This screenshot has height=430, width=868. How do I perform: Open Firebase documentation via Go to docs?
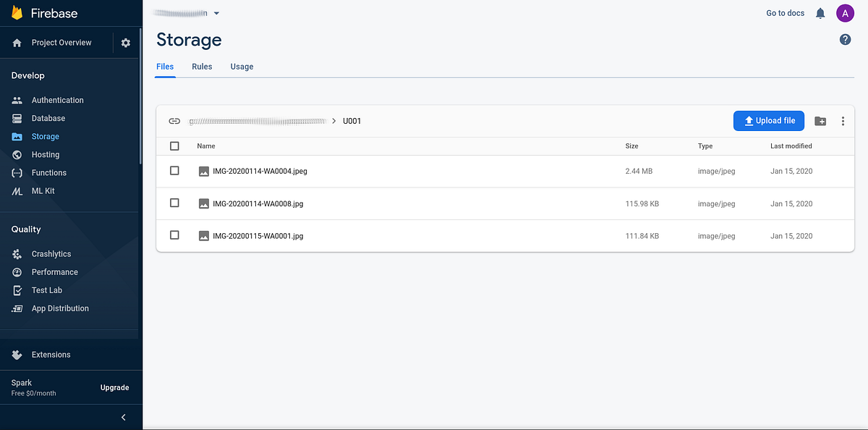coord(785,12)
